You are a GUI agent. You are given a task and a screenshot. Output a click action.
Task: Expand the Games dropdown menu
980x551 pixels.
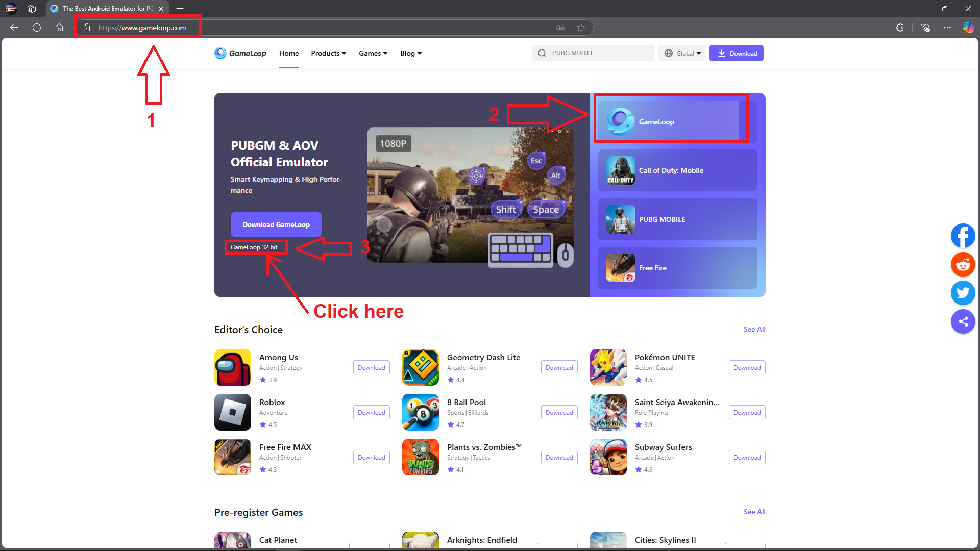pos(373,53)
